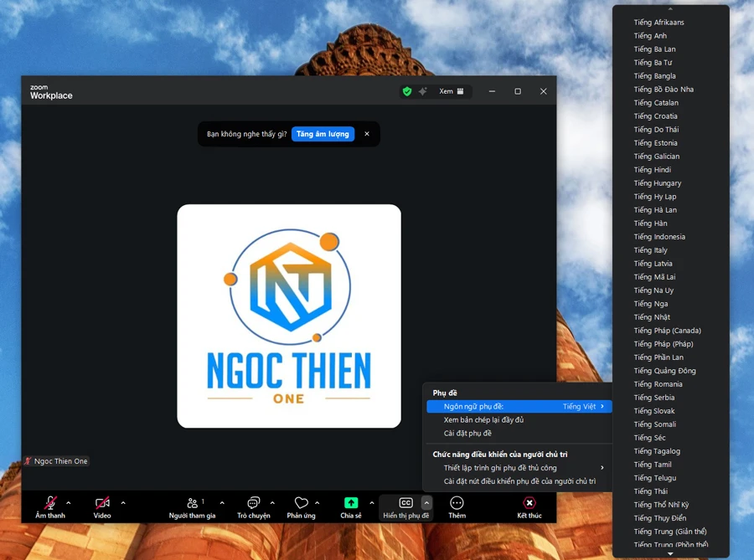Image resolution: width=754 pixels, height=560 pixels.
Task: Open reactions via the Phản ứng heart icon
Action: point(302,502)
